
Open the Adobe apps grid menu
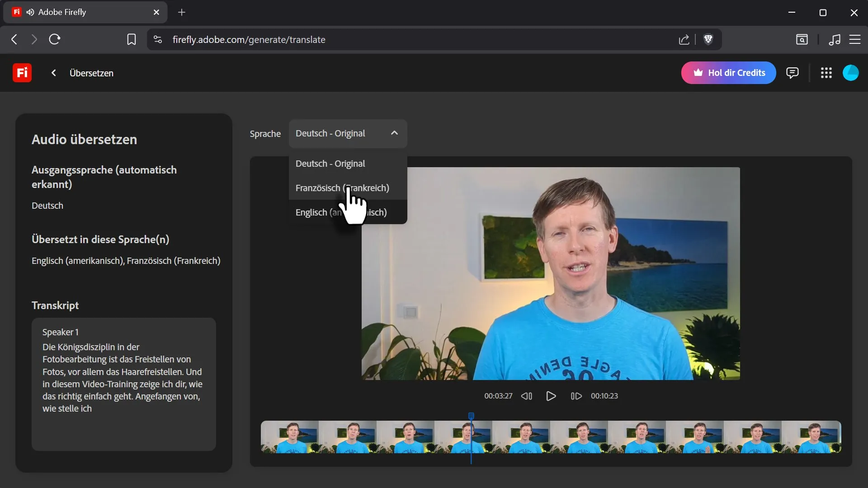826,73
